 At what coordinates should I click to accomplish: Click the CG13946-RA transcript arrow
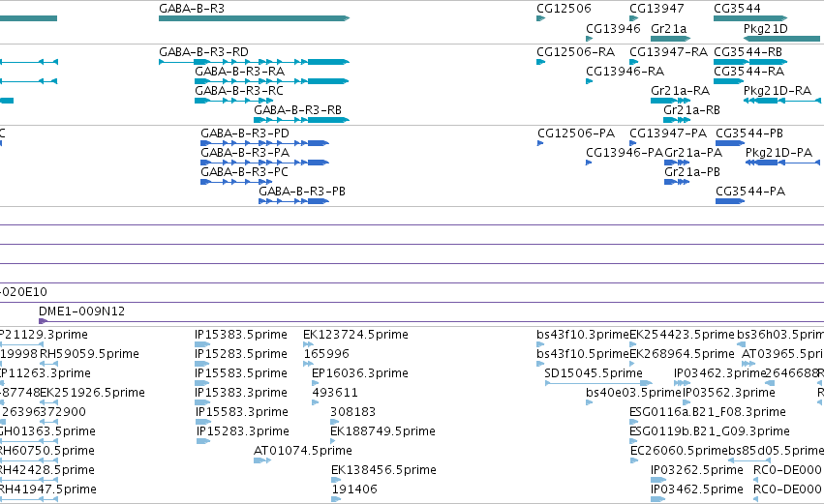point(590,81)
